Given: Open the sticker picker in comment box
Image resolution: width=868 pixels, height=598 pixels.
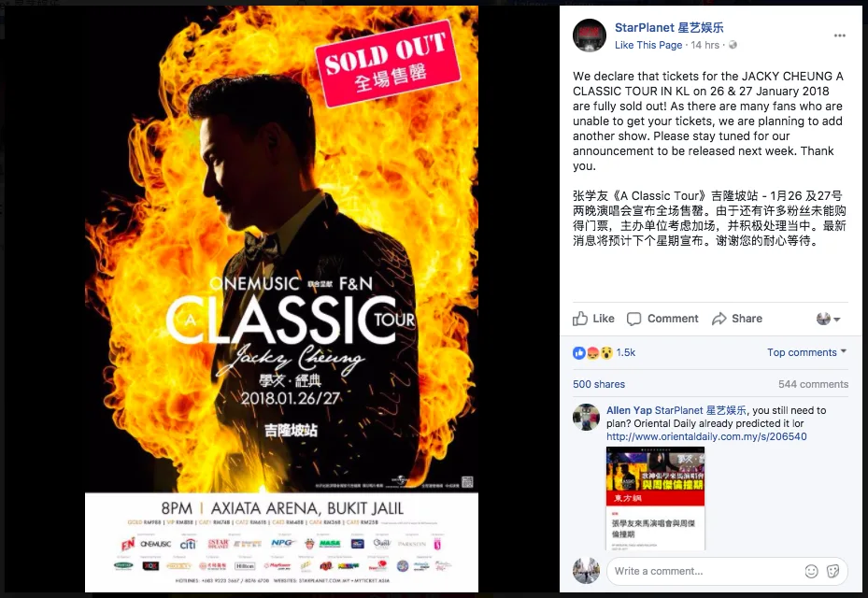Looking at the screenshot, I should pyautogui.click(x=832, y=572).
